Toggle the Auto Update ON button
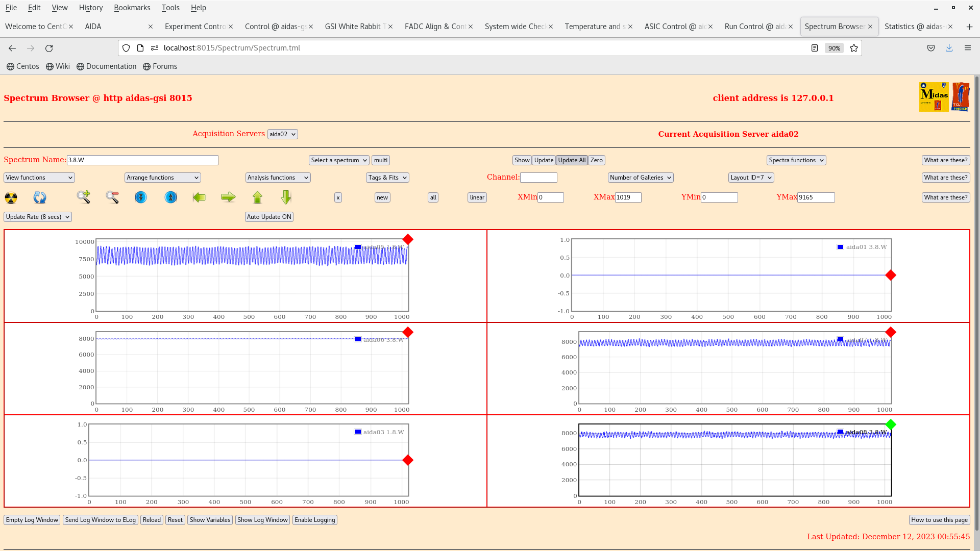 pyautogui.click(x=269, y=216)
